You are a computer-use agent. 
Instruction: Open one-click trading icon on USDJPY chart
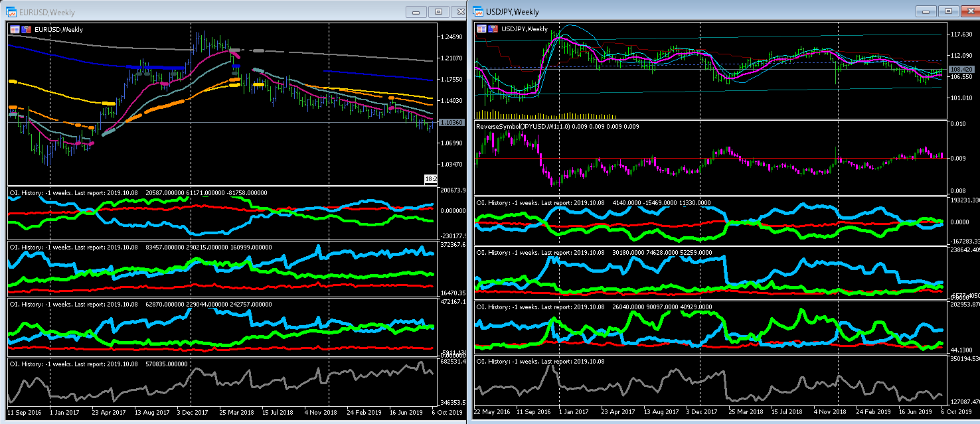point(493,29)
